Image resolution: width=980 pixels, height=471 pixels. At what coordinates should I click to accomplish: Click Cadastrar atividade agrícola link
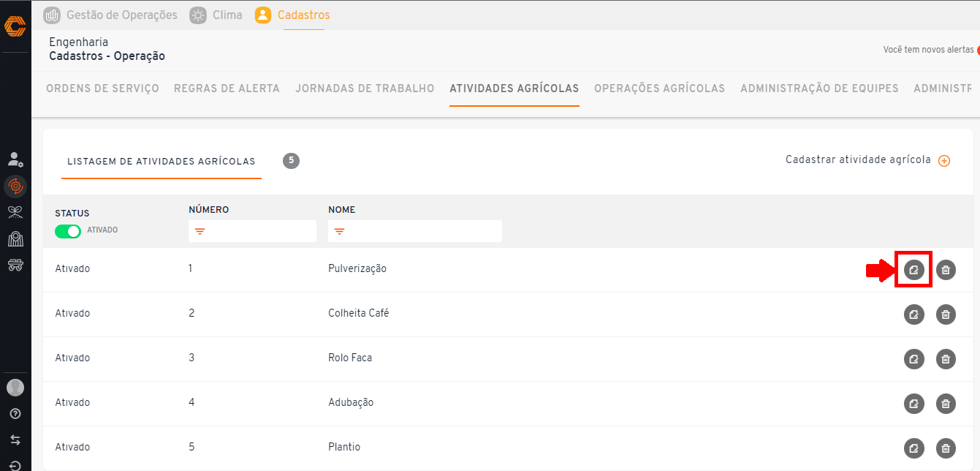click(x=858, y=160)
